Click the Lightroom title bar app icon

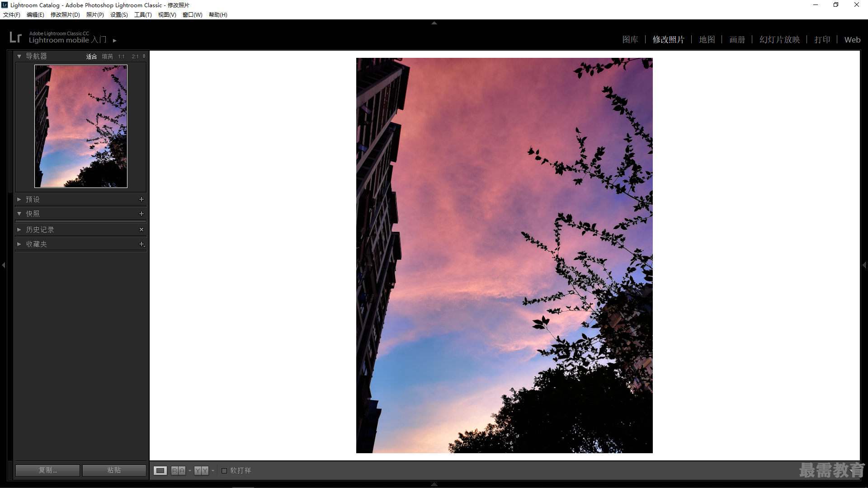tap(5, 5)
